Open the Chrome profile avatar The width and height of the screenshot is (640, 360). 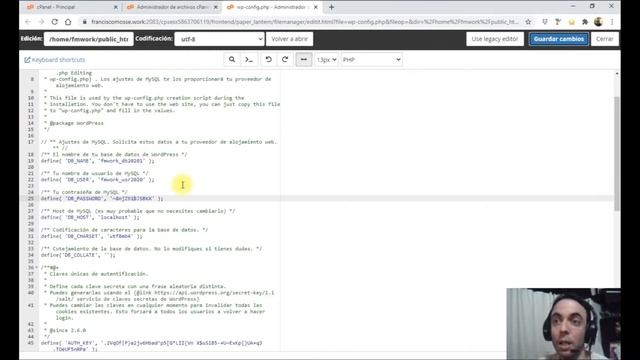point(598,22)
